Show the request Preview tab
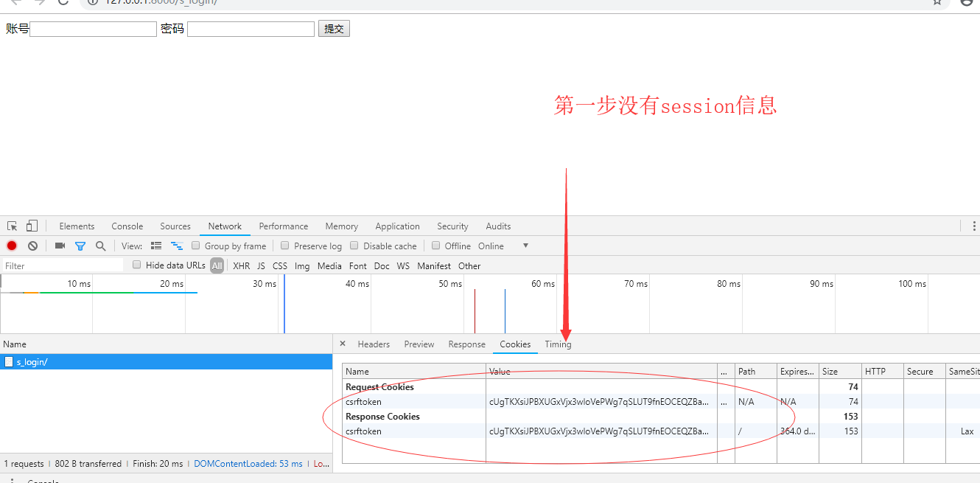This screenshot has height=483, width=980. 419,344
